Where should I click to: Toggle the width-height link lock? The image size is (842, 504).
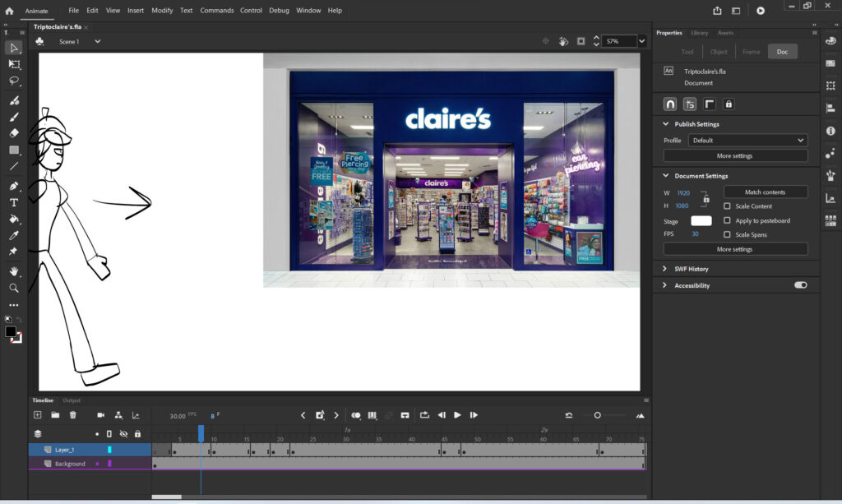tap(706, 199)
